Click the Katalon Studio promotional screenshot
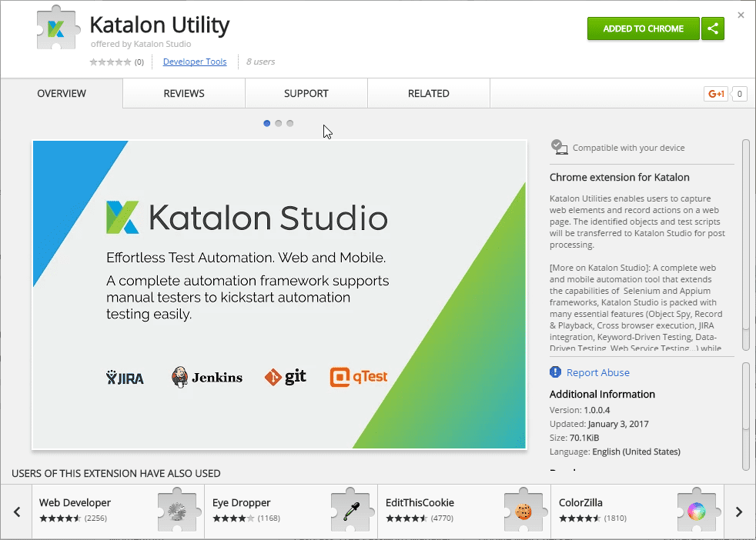Viewport: 756px width, 540px height. click(x=279, y=295)
